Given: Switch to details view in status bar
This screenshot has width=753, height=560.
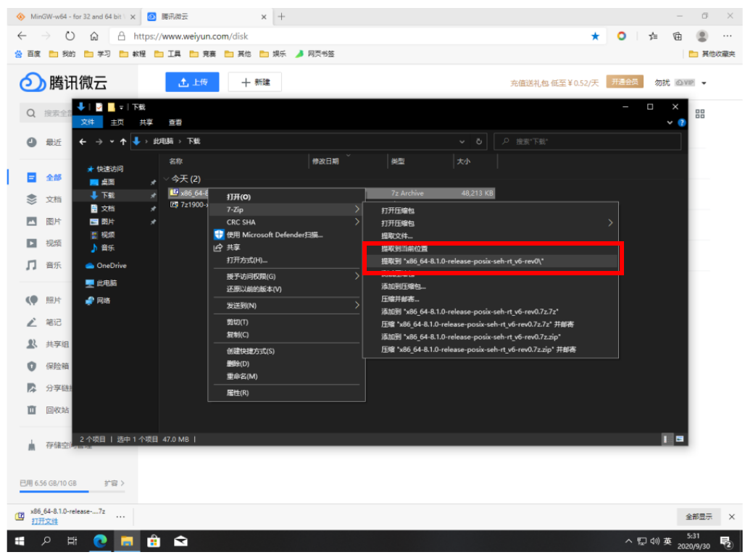Looking at the screenshot, I should (x=666, y=439).
